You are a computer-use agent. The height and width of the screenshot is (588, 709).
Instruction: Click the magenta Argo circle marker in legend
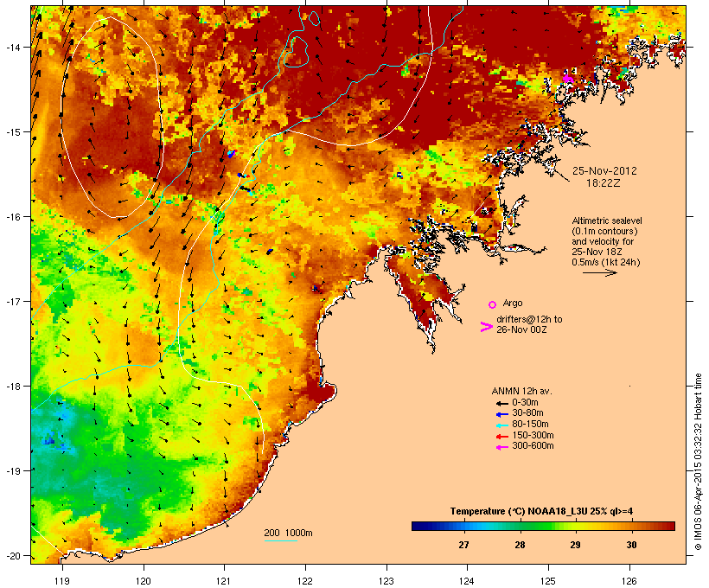pyautogui.click(x=493, y=304)
